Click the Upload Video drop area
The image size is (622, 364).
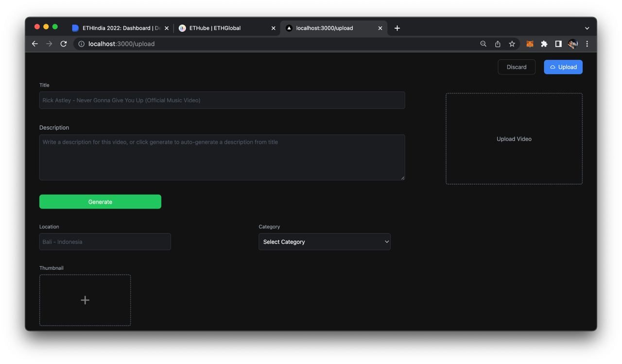tap(514, 139)
